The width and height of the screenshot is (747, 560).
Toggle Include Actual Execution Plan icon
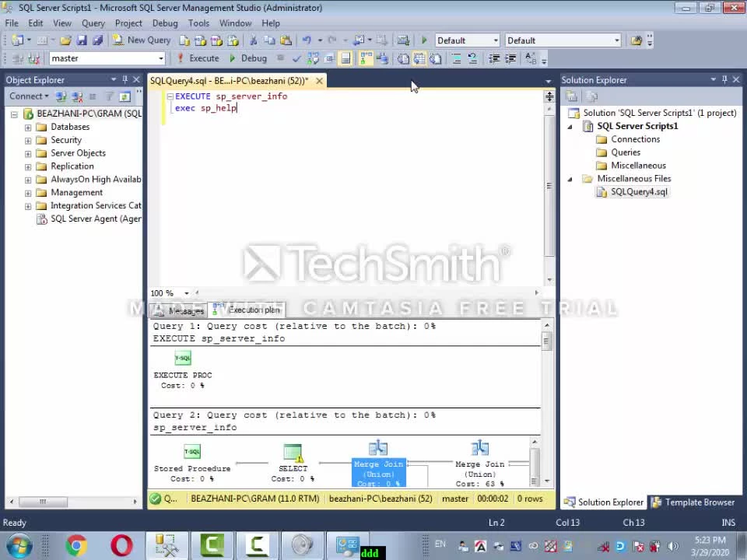pyautogui.click(x=366, y=58)
